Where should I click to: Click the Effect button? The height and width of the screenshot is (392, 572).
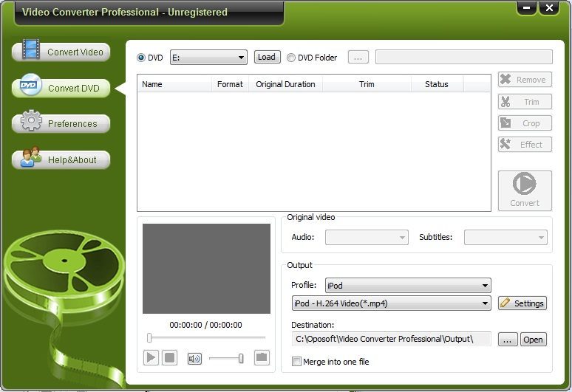coord(525,144)
